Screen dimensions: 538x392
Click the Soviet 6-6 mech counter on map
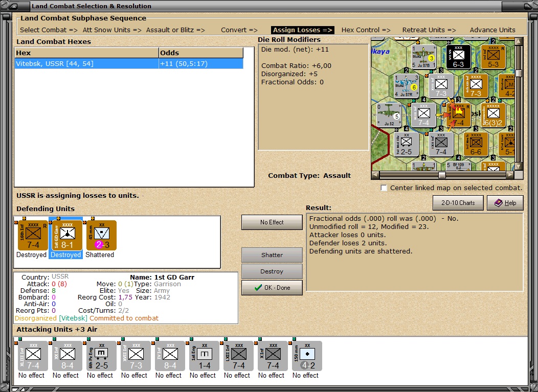coord(476,144)
